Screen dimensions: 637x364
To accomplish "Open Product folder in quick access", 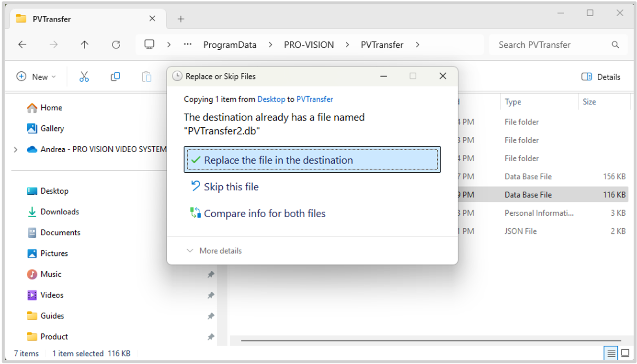I will tap(47, 336).
